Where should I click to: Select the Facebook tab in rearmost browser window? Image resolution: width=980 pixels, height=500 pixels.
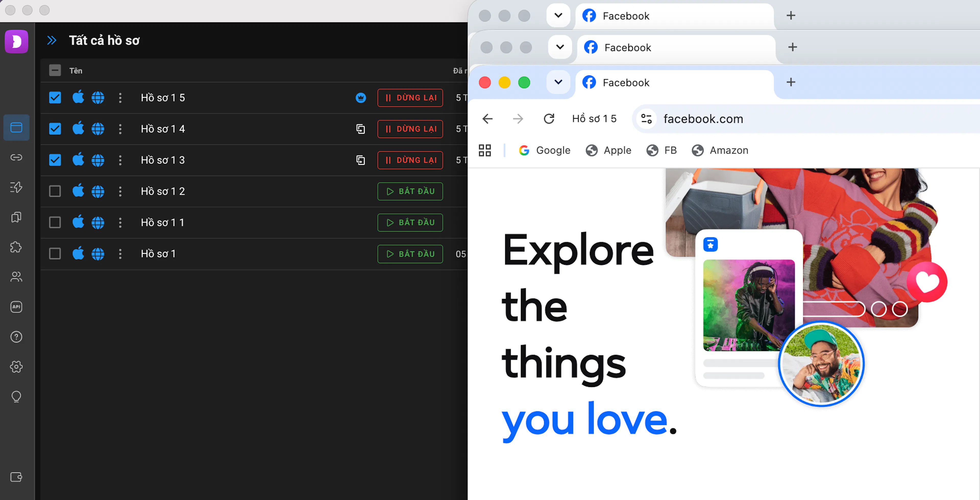click(x=675, y=16)
